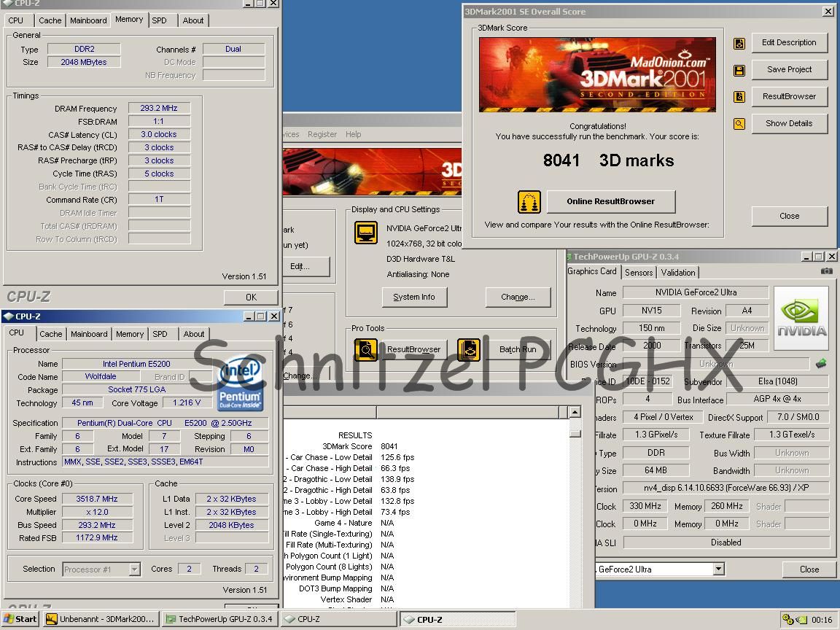
Task: Click scroll up arrow in results list
Action: pos(575,412)
